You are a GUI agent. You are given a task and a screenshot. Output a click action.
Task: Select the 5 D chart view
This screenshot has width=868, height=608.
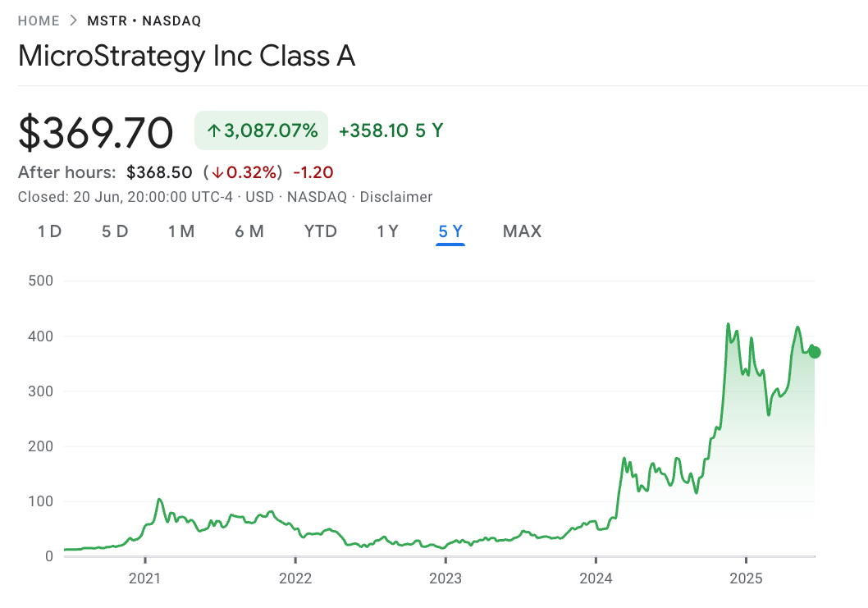(x=115, y=231)
